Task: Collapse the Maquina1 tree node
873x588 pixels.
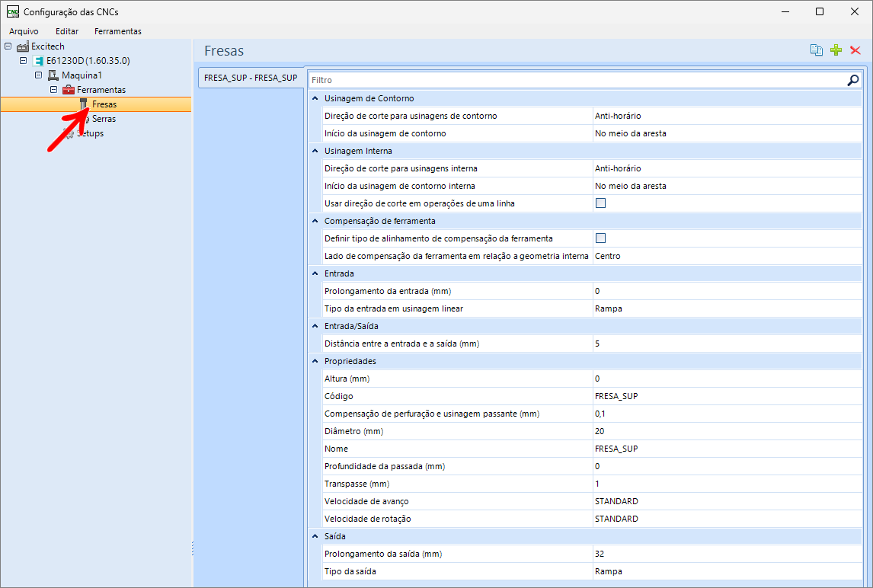Action: tap(38, 75)
